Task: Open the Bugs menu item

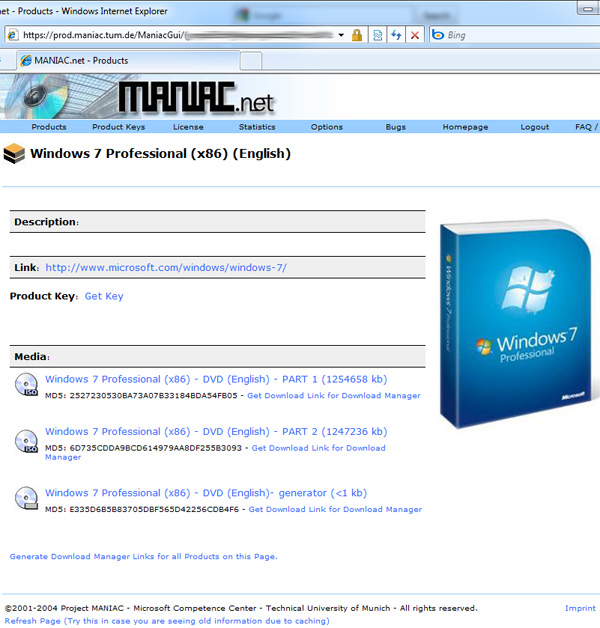Action: tap(396, 127)
